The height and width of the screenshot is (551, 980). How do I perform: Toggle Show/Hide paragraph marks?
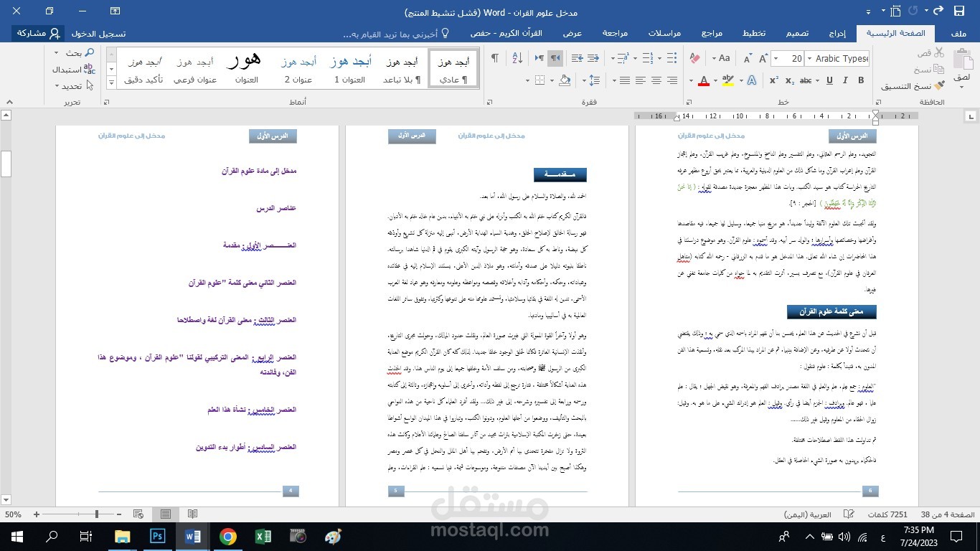click(x=495, y=59)
